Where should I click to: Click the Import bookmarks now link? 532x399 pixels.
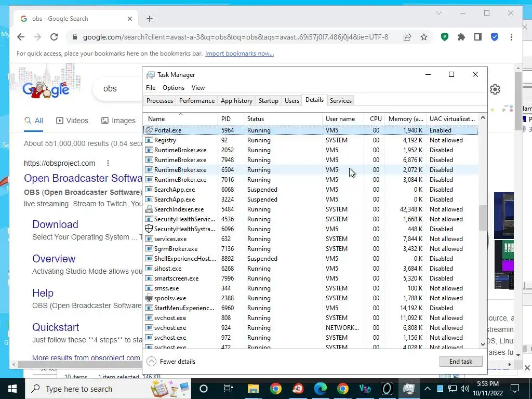[240, 54]
